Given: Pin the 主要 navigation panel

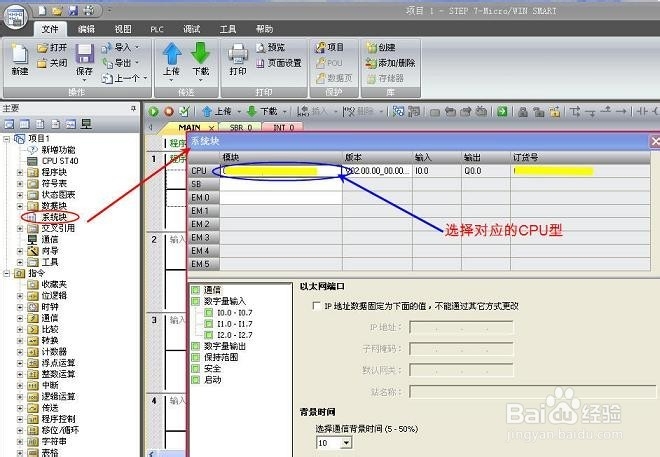Looking at the screenshot, I should point(133,109).
